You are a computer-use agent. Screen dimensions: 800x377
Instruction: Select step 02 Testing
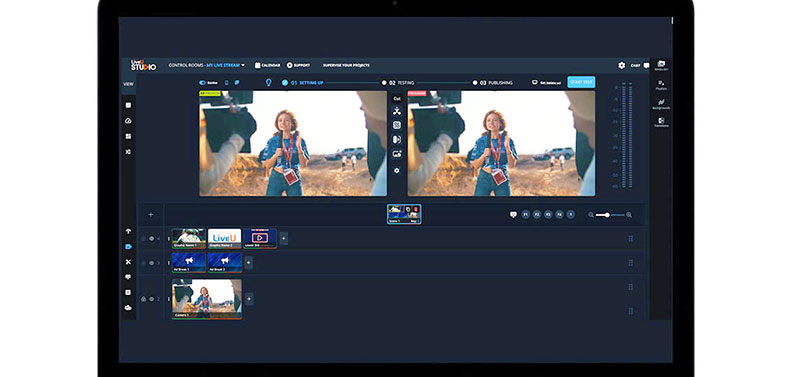pos(398,82)
